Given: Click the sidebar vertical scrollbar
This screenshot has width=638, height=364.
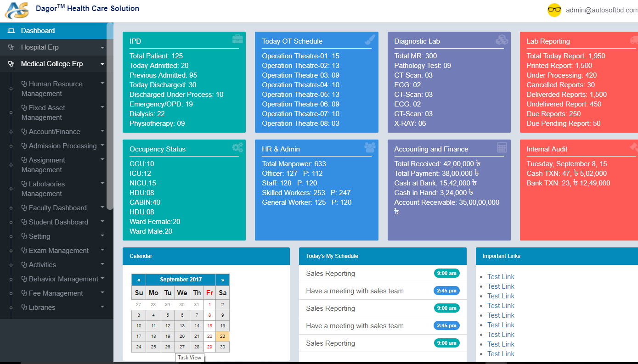Looking at the screenshot, I should [x=110, y=115].
